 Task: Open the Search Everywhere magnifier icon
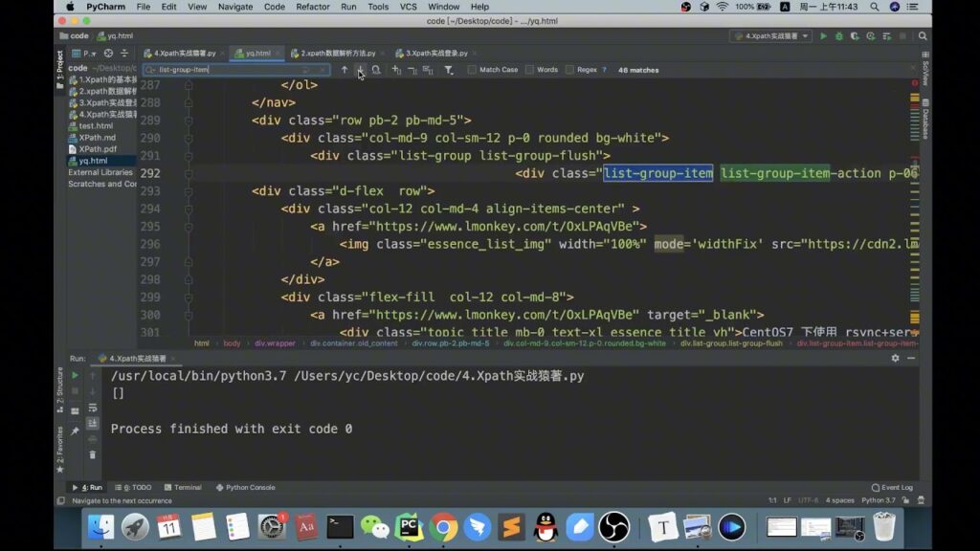pos(921,34)
